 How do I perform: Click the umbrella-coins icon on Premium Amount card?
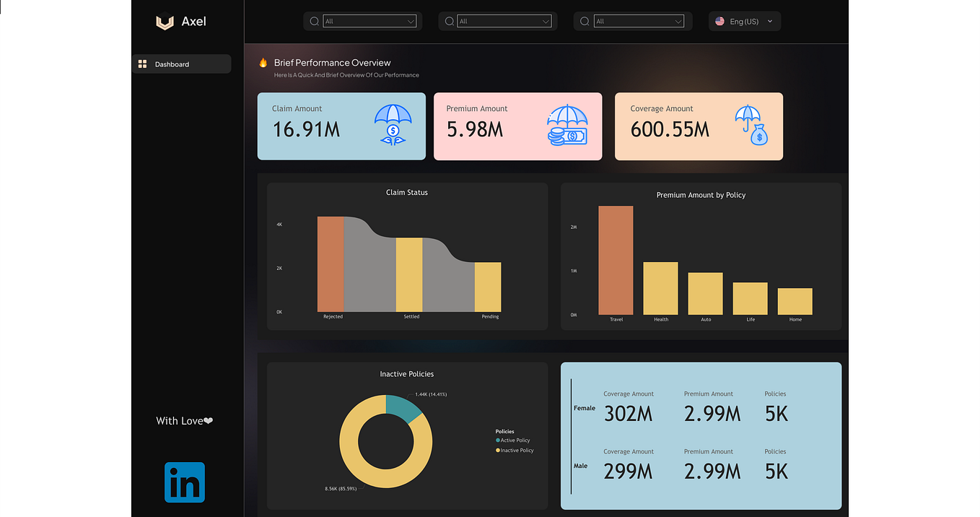coord(567,126)
